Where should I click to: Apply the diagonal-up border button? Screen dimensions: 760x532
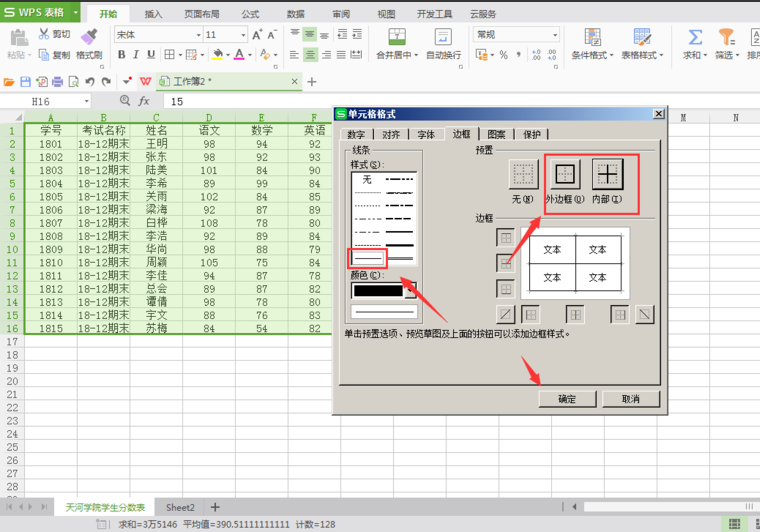pyautogui.click(x=506, y=314)
